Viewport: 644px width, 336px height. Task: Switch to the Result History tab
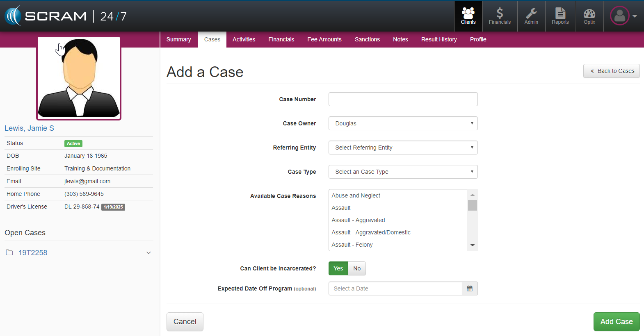(438, 39)
